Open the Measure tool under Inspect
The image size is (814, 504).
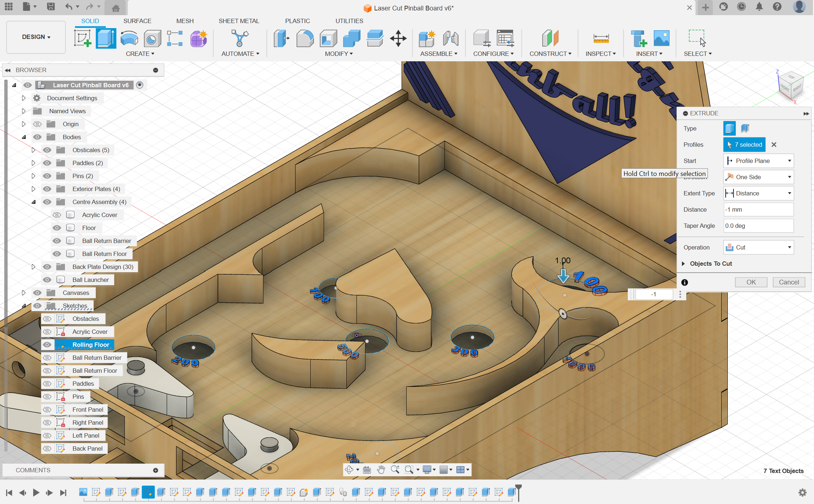(x=601, y=38)
